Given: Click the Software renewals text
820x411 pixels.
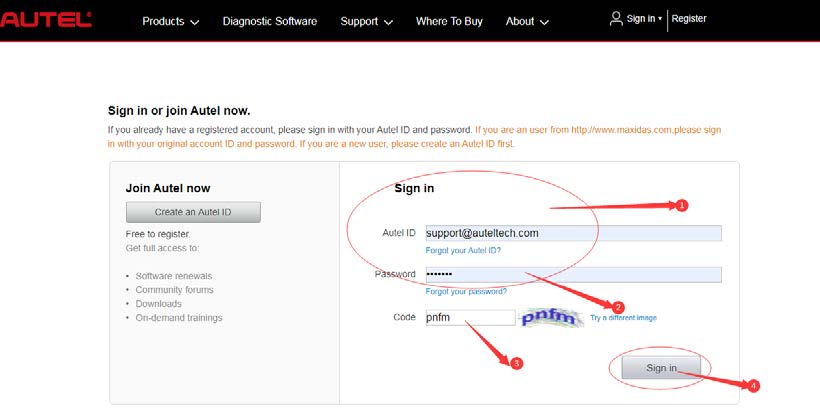Looking at the screenshot, I should click(174, 276).
